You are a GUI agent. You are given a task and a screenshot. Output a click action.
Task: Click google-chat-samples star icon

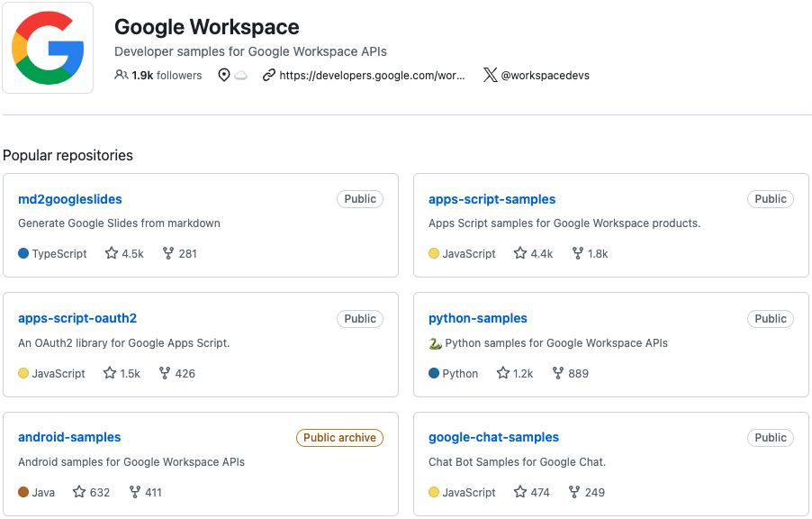pyautogui.click(x=520, y=492)
